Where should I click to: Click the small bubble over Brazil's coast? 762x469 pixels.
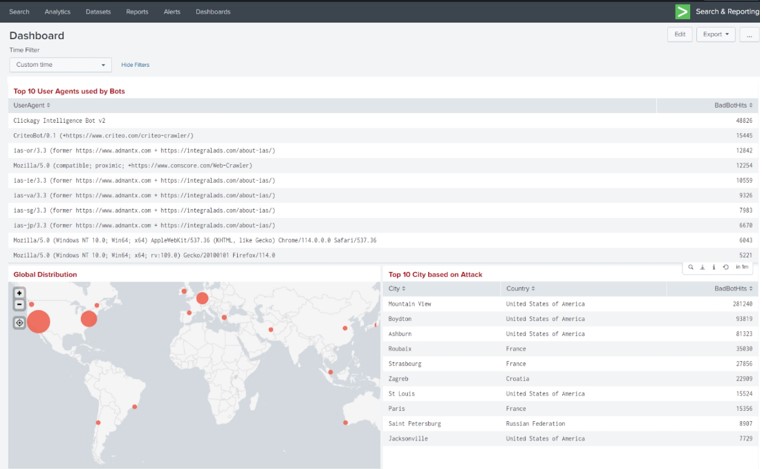pyautogui.click(x=135, y=407)
